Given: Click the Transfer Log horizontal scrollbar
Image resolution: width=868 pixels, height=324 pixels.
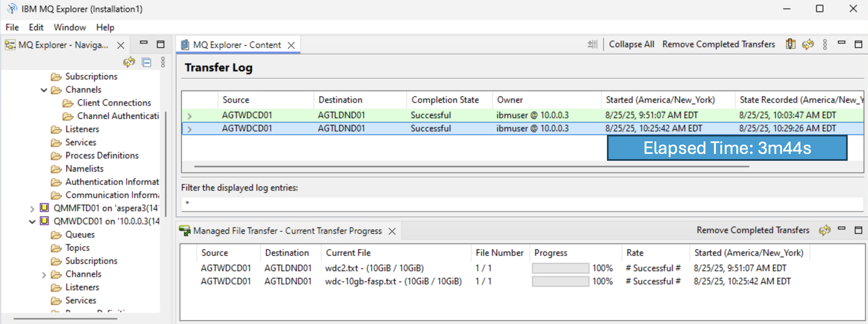Looking at the screenshot, I should click(471, 166).
